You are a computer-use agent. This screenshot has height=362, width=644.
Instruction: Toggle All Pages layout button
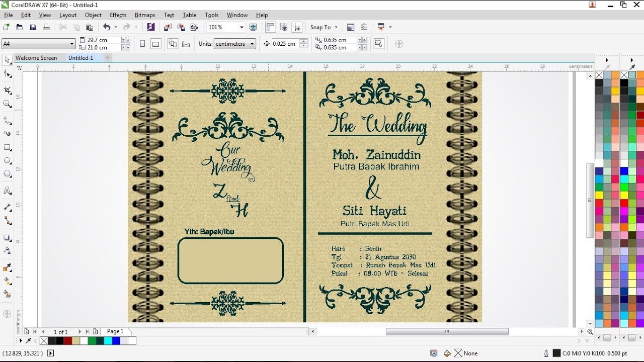click(173, 44)
